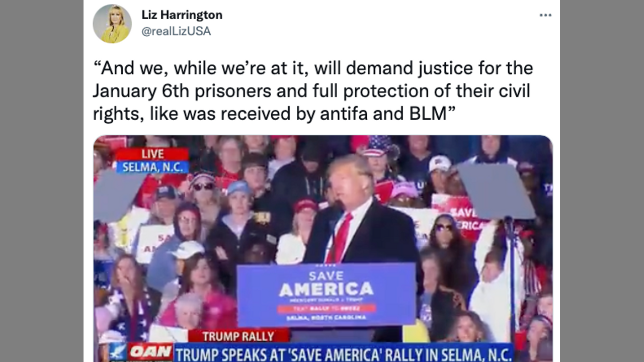Click Liz Harrington's profile avatar

(x=112, y=24)
